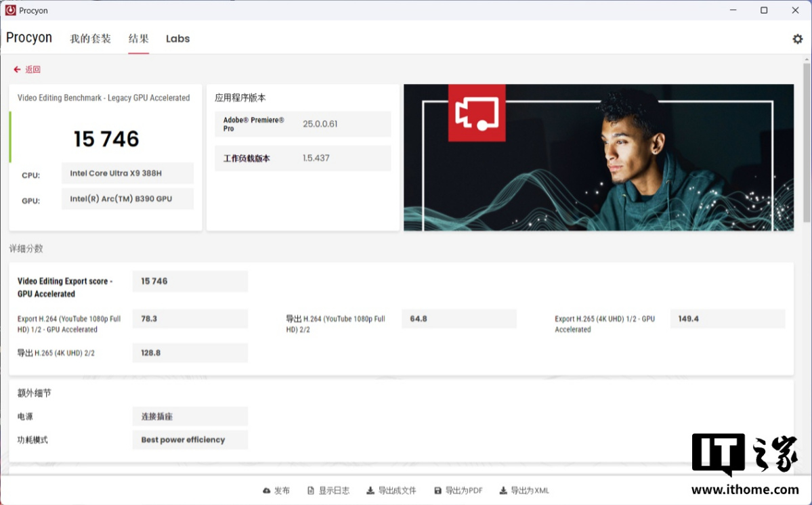Click the 返回 link
Viewport: 812px width, 505px height.
[33, 68]
